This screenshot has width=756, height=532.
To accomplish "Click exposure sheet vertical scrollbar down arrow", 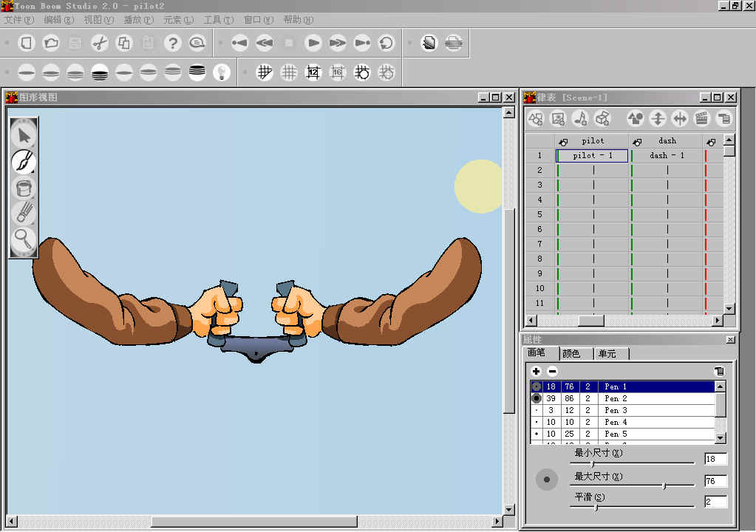I will point(729,309).
